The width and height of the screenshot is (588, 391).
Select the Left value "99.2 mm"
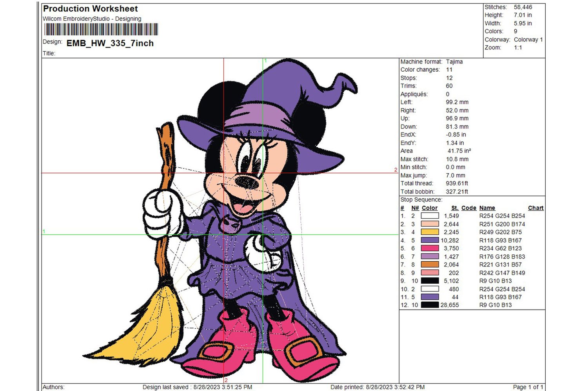click(x=457, y=102)
